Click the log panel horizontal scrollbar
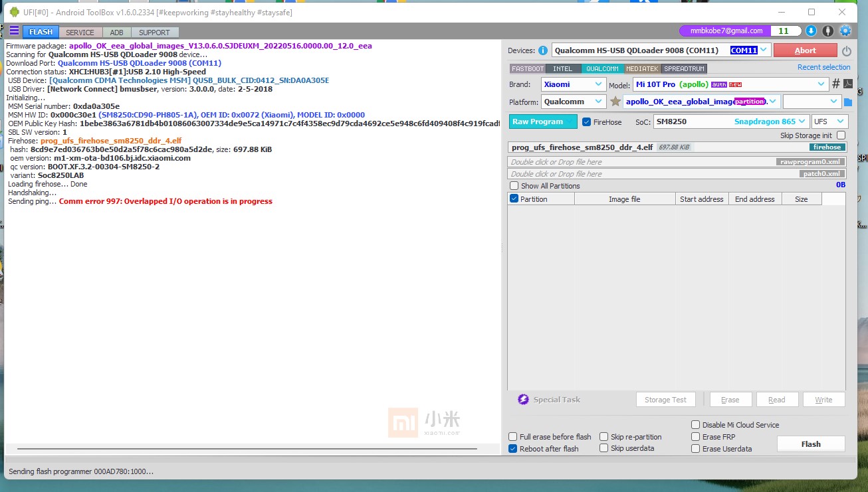The image size is (868, 492). tap(247, 450)
